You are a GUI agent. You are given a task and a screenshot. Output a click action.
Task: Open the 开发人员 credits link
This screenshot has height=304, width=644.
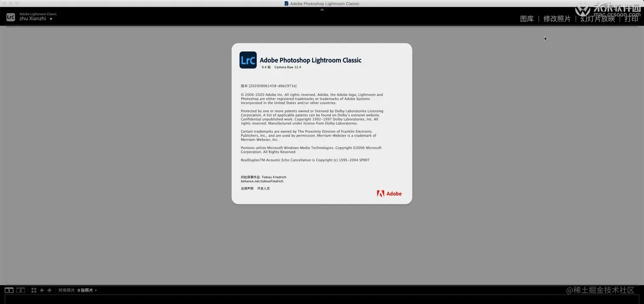263,189
